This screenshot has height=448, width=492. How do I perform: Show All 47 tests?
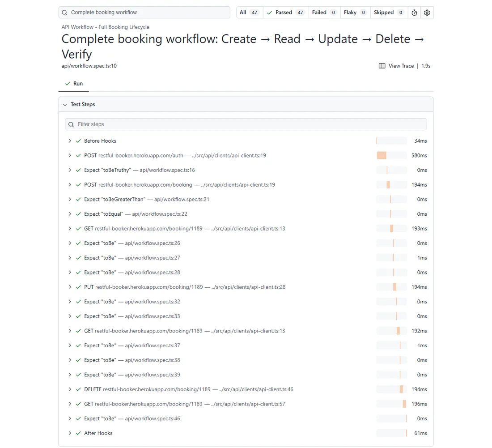(x=250, y=13)
